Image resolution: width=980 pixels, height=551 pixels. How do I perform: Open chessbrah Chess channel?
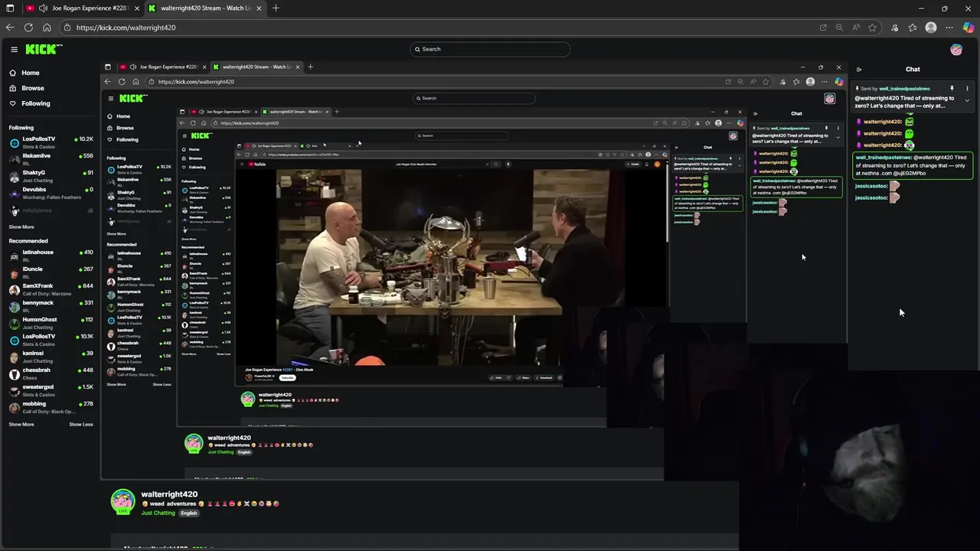click(51, 373)
